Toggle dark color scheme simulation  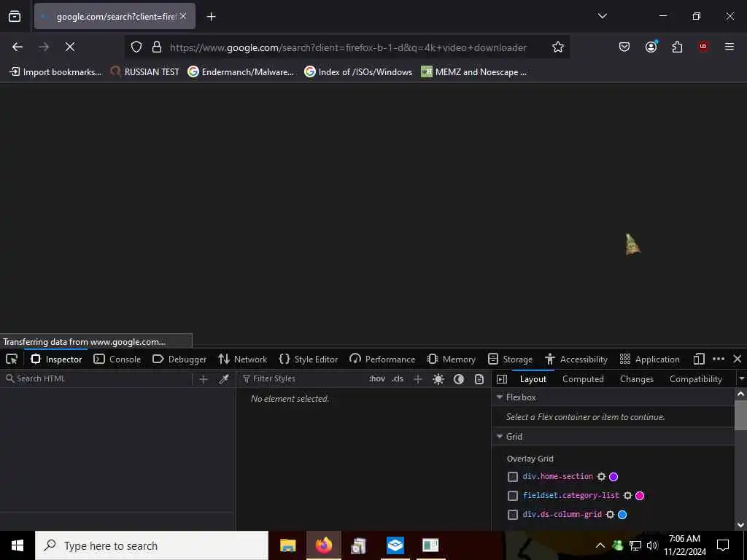point(459,379)
